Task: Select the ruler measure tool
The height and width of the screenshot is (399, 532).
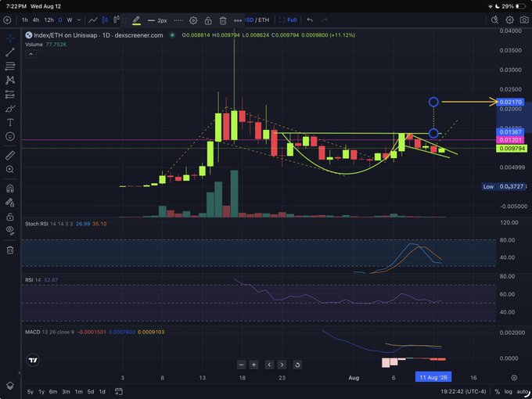Action: [10, 156]
